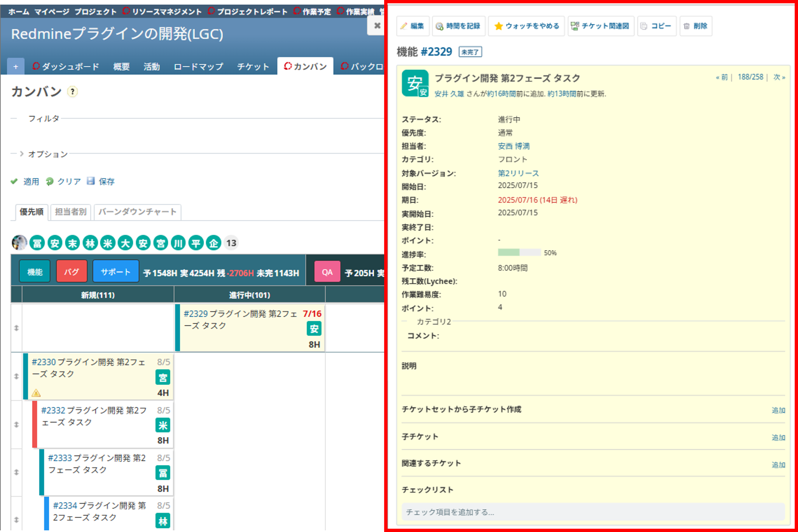The width and height of the screenshot is (798, 532).
Task: Click the 50% progress bar
Action: (519, 252)
